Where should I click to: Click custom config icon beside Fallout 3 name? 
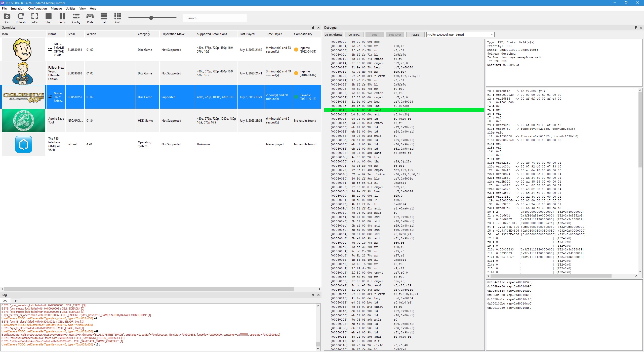(50, 50)
